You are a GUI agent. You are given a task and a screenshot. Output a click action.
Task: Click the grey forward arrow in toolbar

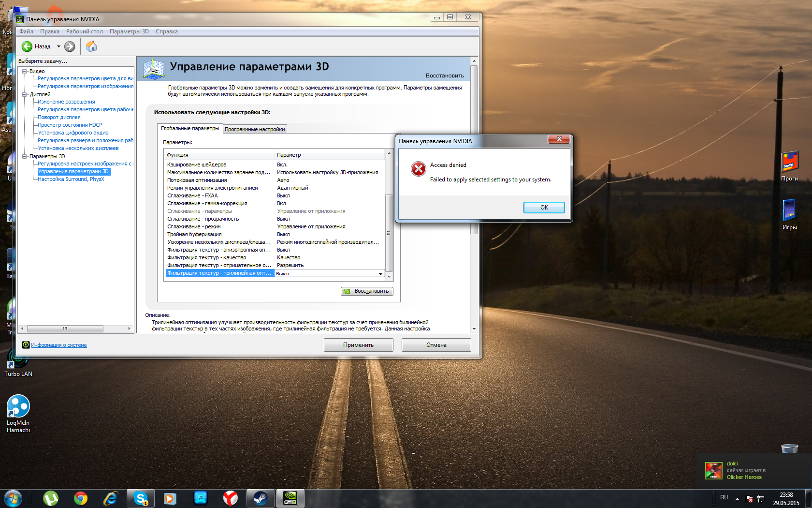tap(70, 46)
